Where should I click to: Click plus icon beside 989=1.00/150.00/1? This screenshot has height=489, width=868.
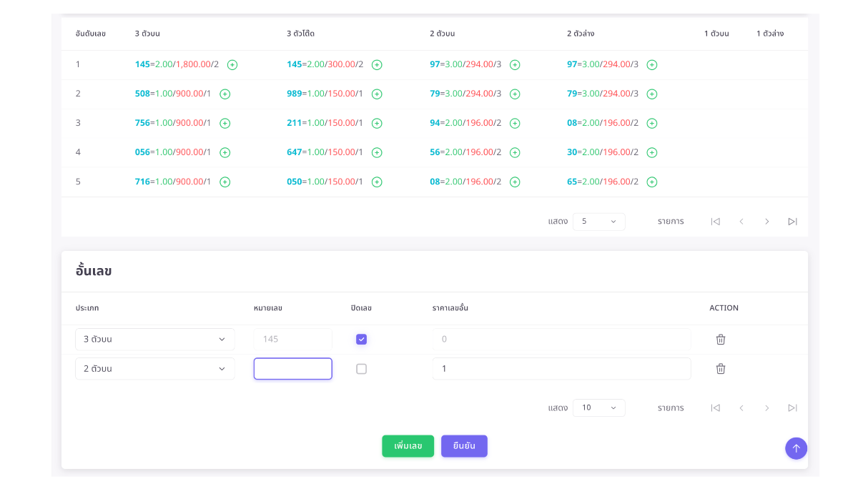click(x=377, y=94)
